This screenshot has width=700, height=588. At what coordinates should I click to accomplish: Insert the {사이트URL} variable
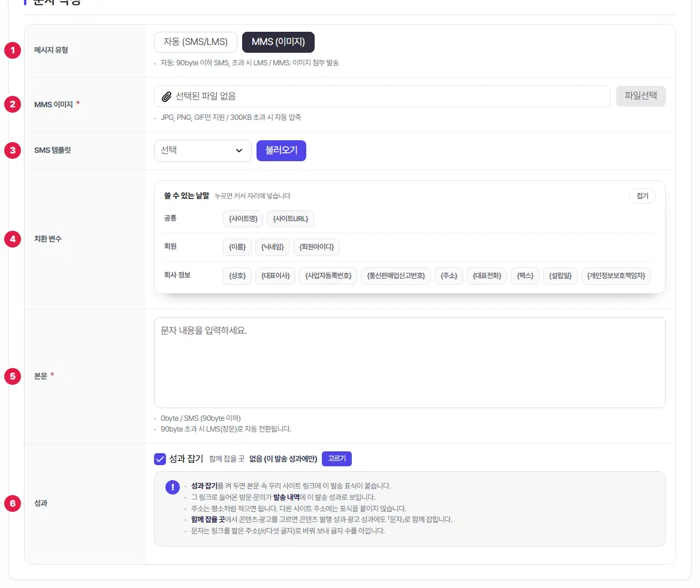coord(291,219)
